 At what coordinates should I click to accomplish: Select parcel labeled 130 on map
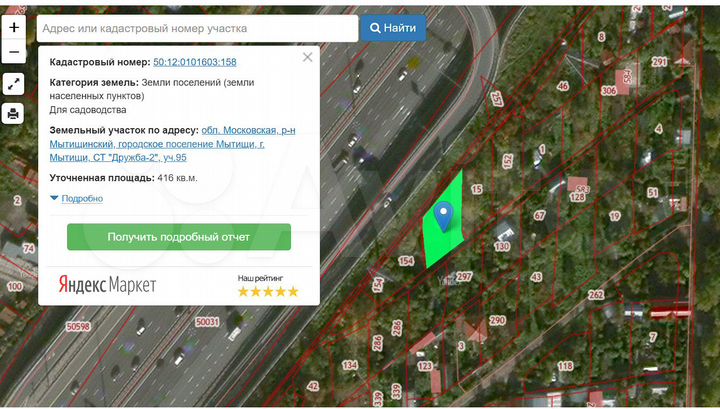[x=502, y=247]
